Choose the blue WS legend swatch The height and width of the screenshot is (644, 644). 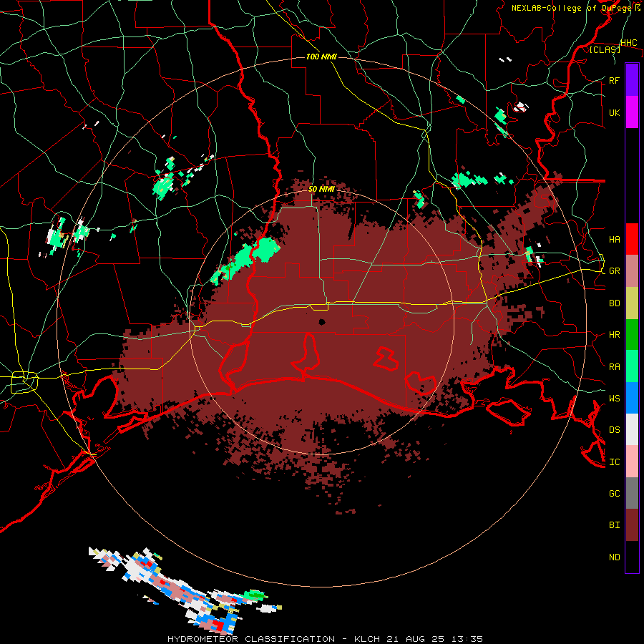(x=632, y=398)
